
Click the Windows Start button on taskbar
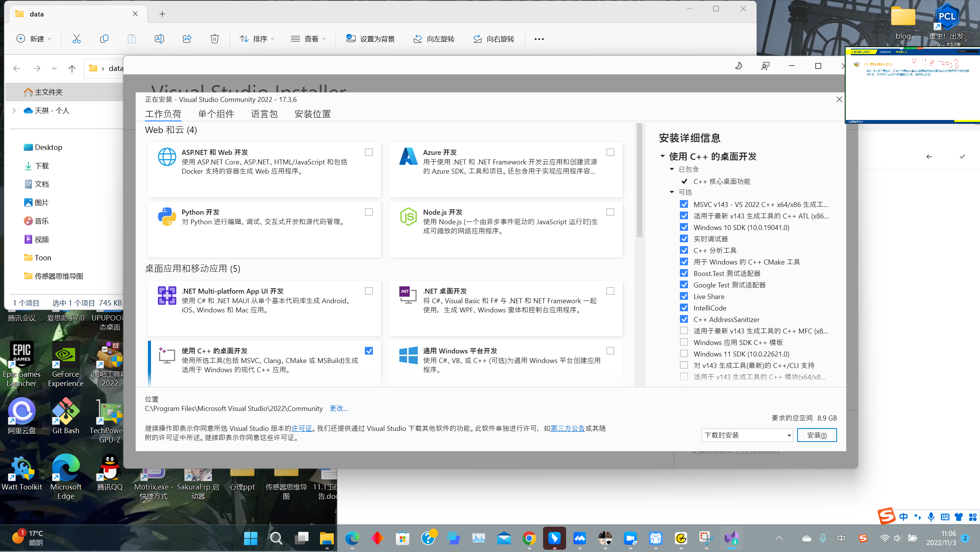pyautogui.click(x=251, y=539)
